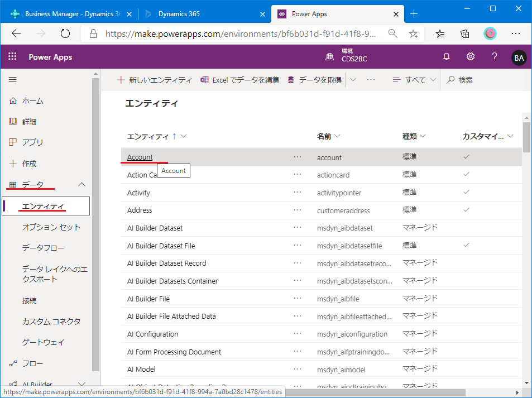
Task: Select オプション セット under データ
Action: pyautogui.click(x=51, y=227)
